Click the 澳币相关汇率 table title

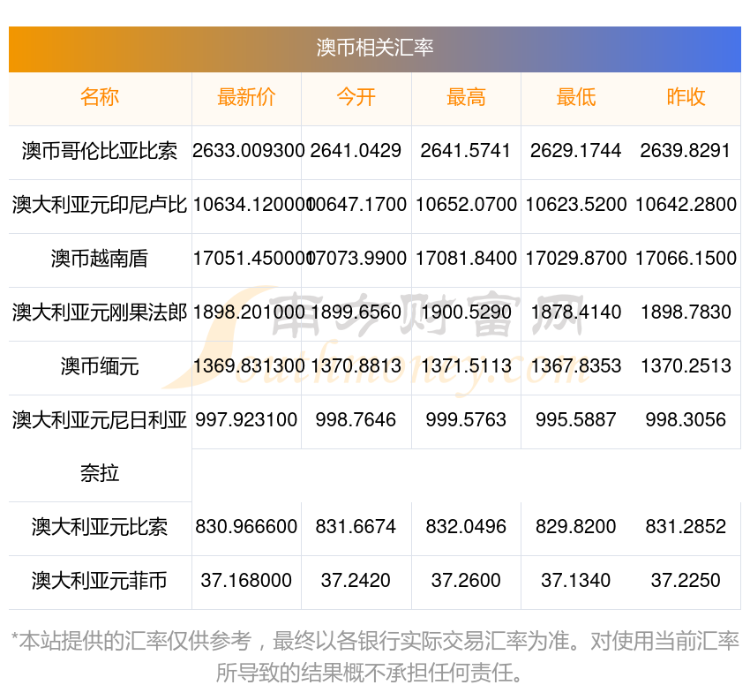(x=374, y=48)
